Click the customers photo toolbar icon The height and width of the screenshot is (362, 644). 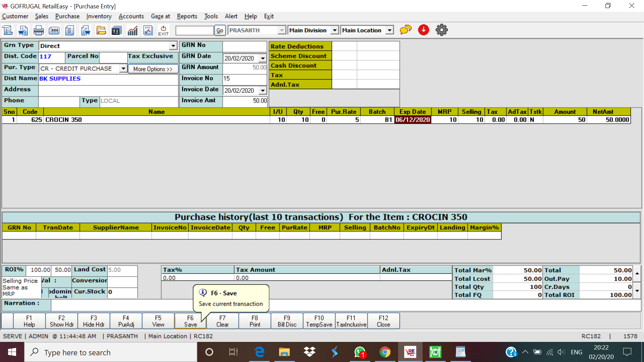tap(117, 31)
